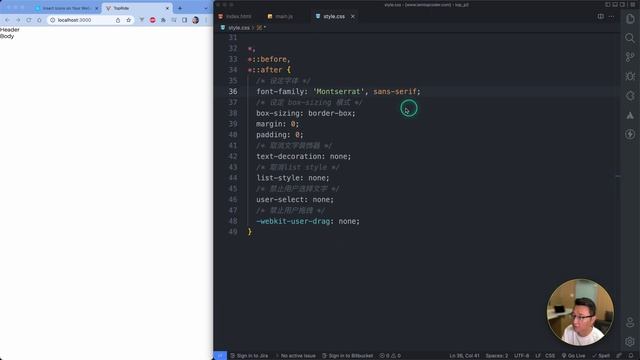Open a new Chrome tab

(180, 8)
